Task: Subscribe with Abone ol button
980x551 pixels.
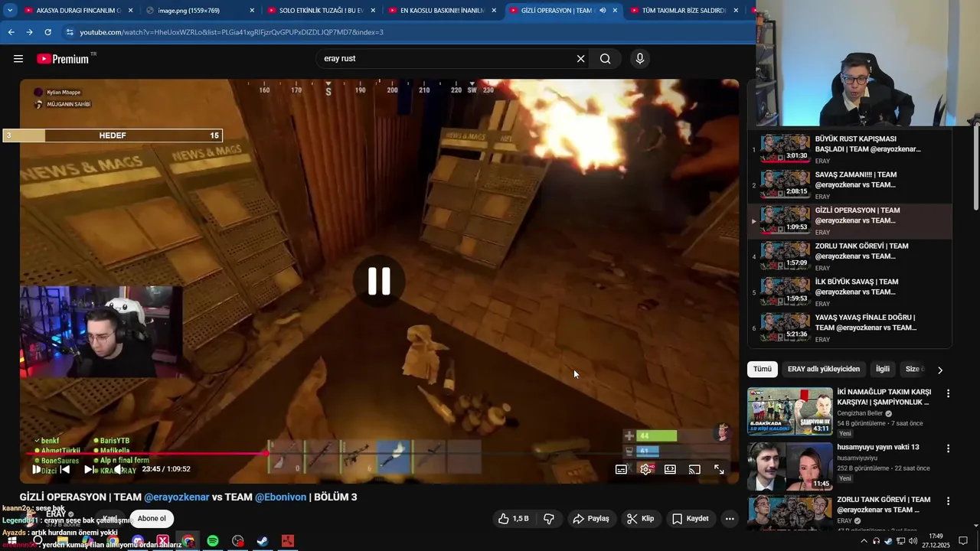Action: click(152, 519)
